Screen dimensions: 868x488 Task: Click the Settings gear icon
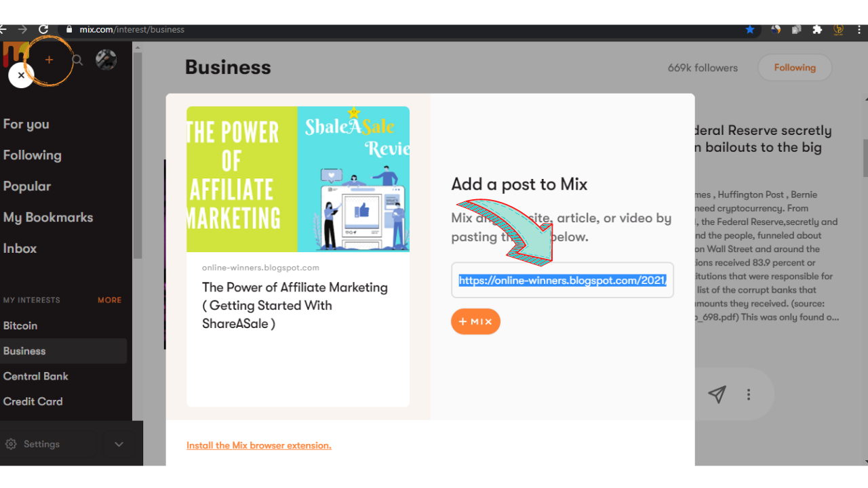point(11,444)
